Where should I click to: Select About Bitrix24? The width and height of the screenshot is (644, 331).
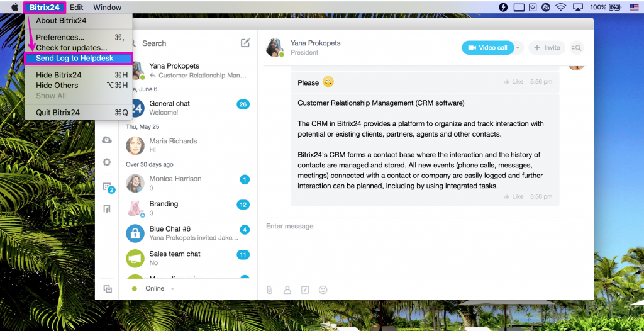[79, 20]
